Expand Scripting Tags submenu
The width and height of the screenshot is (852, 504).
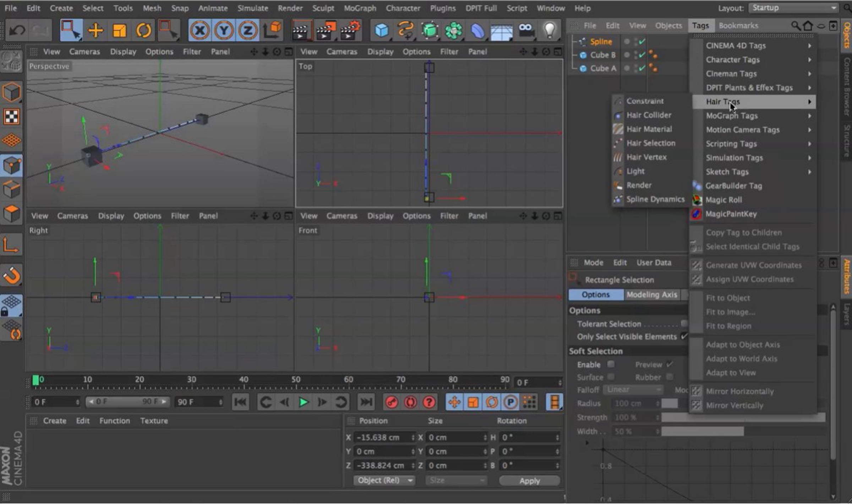coord(754,144)
